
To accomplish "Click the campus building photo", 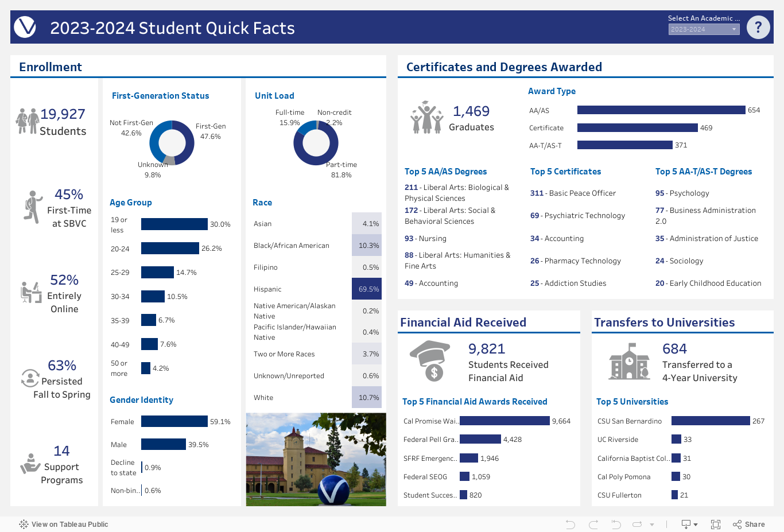I will pos(316,460).
